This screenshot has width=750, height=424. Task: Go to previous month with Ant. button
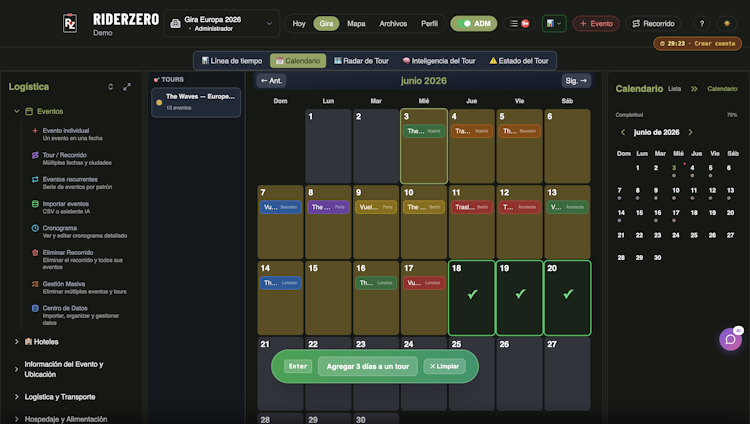coord(271,81)
